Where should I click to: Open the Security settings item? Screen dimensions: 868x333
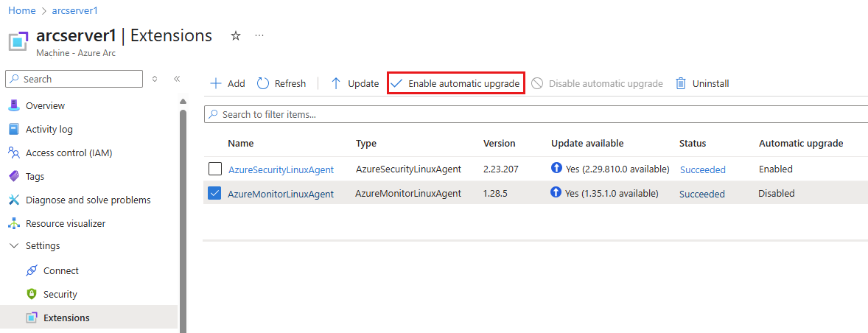(60, 294)
